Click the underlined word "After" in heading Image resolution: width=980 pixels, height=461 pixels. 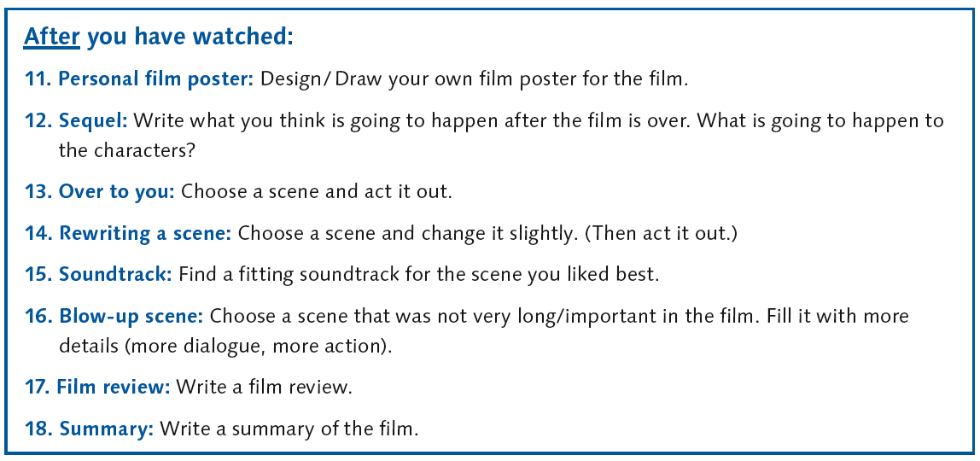pyautogui.click(x=52, y=38)
